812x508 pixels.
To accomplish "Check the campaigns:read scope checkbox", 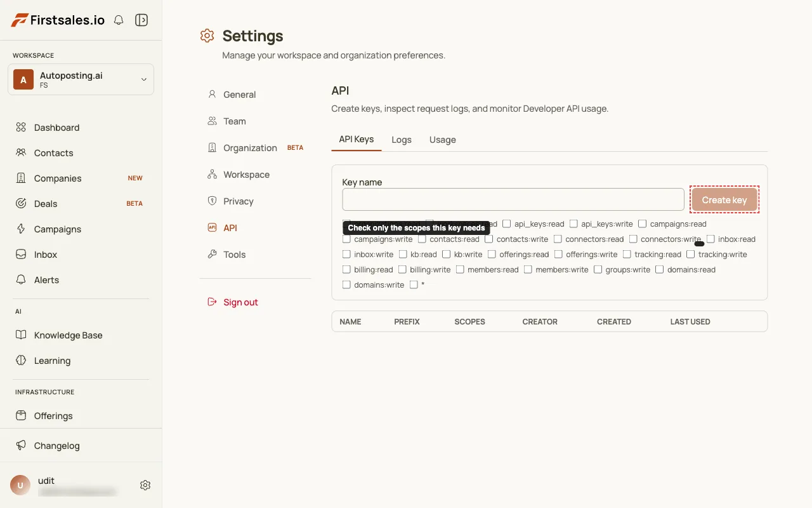I will [643, 224].
